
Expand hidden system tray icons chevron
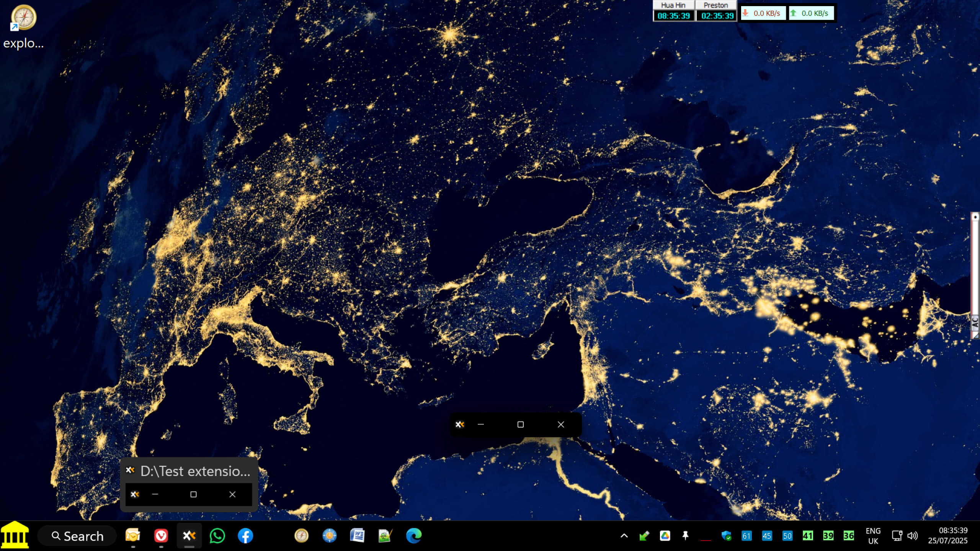(x=624, y=536)
